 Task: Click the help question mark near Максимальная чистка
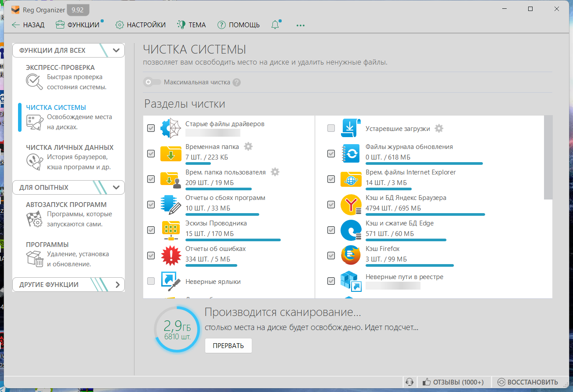237,82
